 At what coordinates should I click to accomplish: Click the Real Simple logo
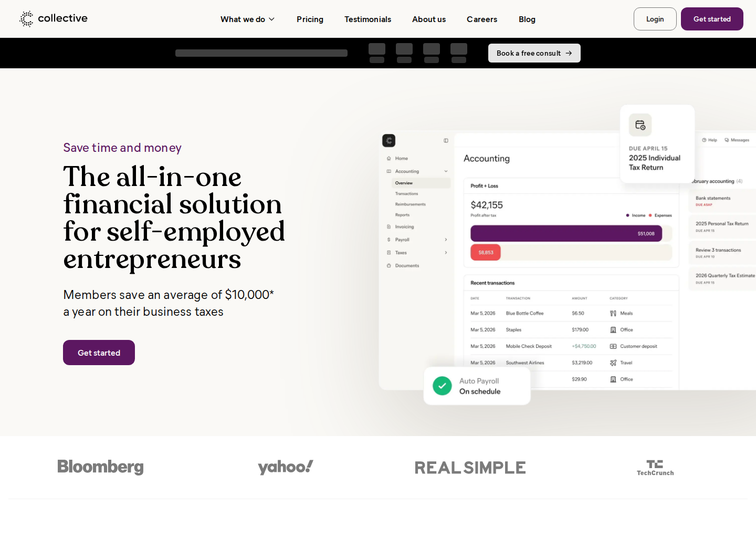pyautogui.click(x=470, y=468)
